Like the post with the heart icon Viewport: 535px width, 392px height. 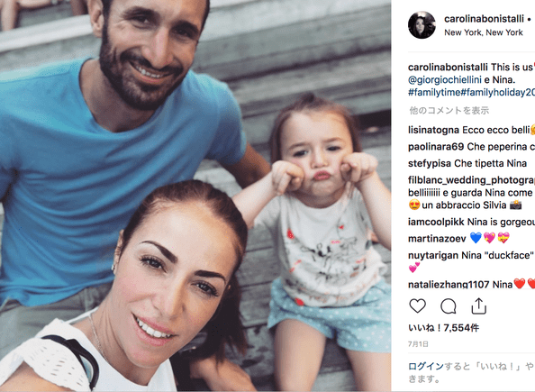click(x=418, y=306)
